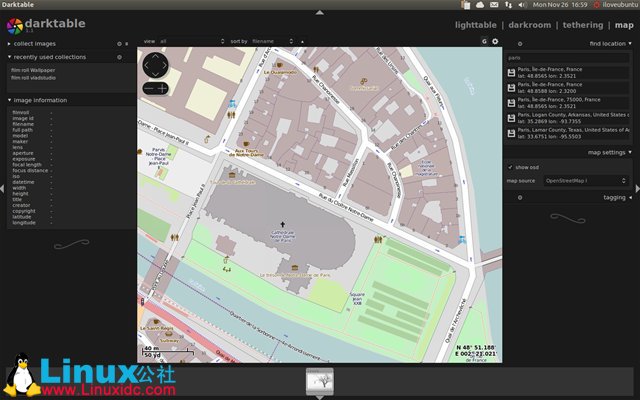
Task: Collapse the find location panel
Action: [630, 44]
